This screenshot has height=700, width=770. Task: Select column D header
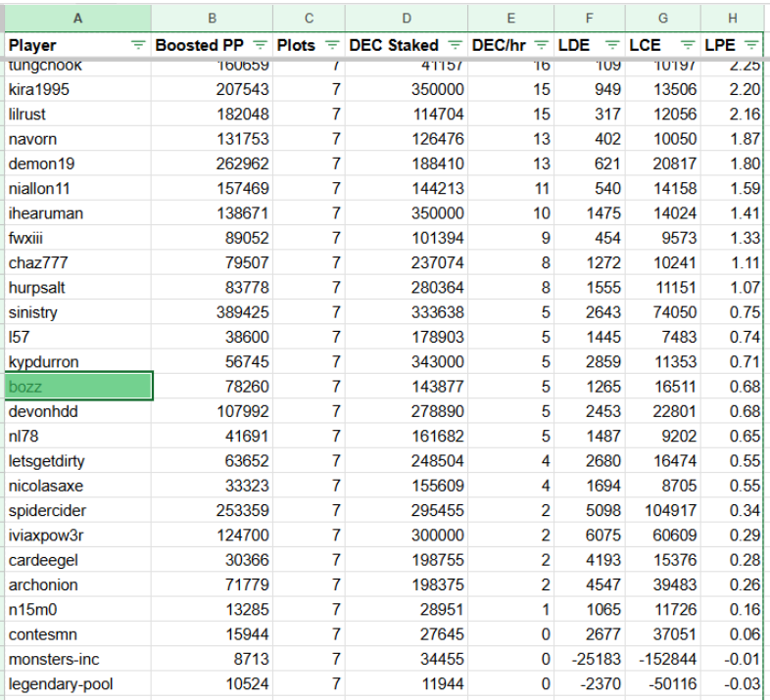pyautogui.click(x=407, y=19)
